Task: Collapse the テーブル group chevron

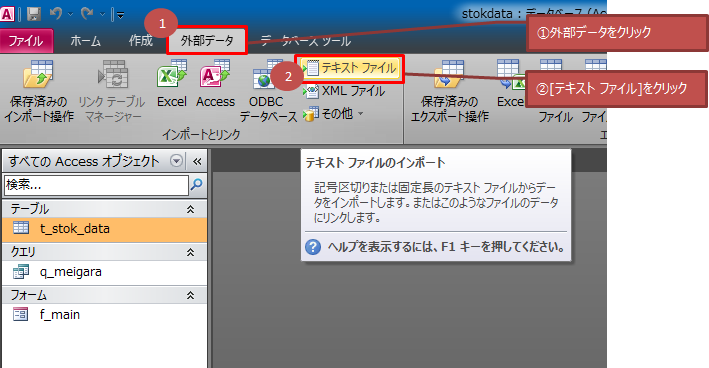Action: pos(191,209)
